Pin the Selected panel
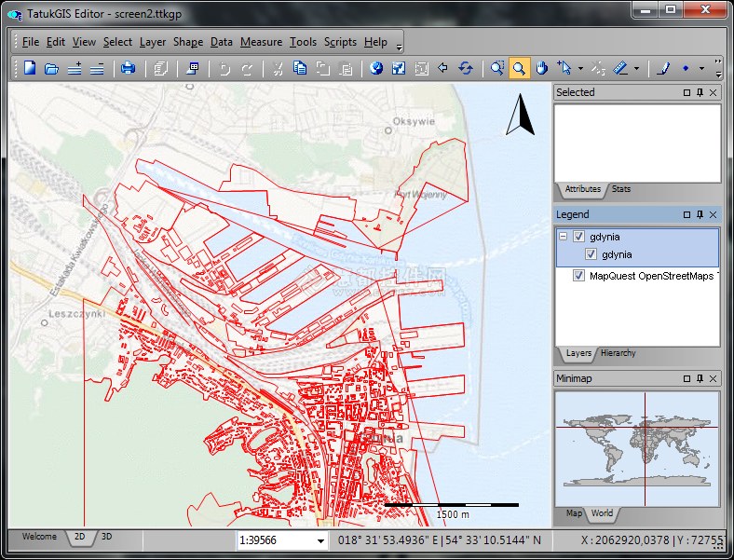The width and height of the screenshot is (734, 560). pos(700,92)
